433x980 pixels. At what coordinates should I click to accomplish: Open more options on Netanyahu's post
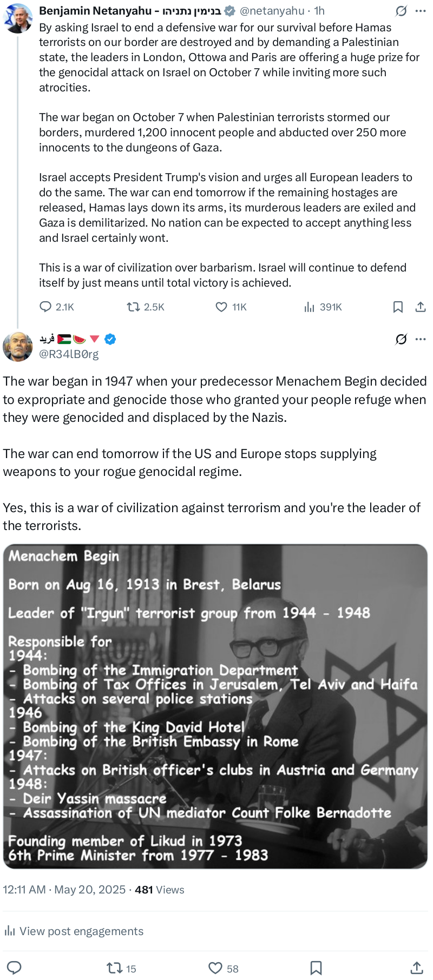(x=421, y=11)
